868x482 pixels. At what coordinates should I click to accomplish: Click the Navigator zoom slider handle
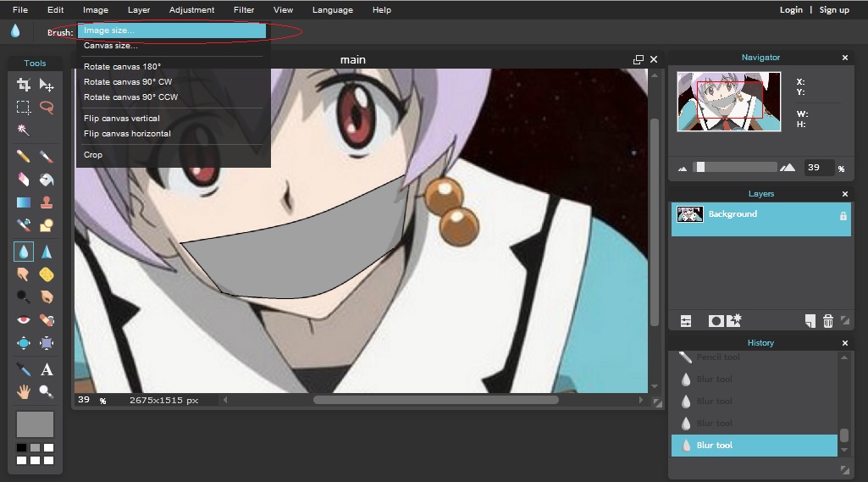[x=701, y=168]
